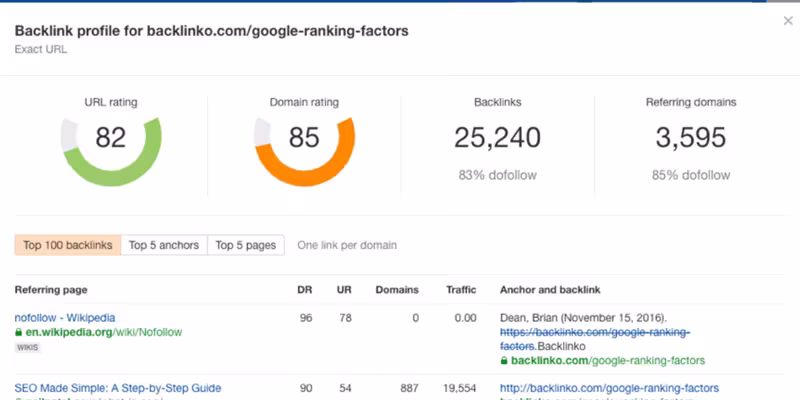Open the nofollow - Wikipedia link
Viewport: 800px width, 400px height.
coord(65,318)
